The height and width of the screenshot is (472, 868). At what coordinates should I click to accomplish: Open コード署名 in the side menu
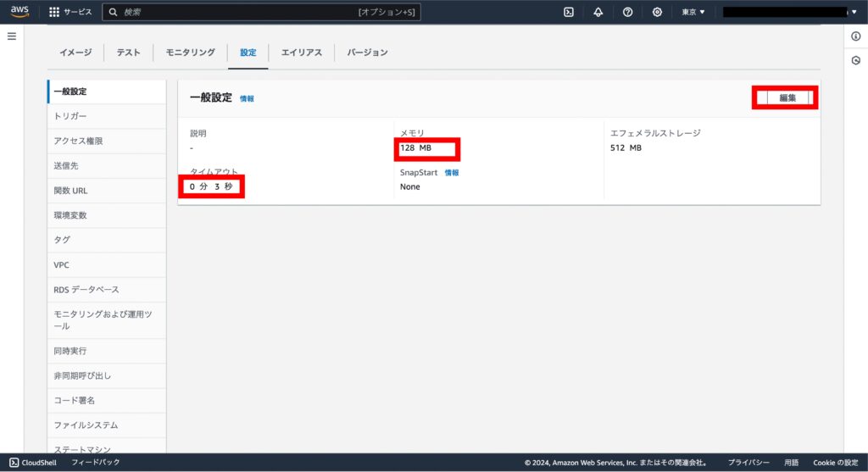(107, 400)
